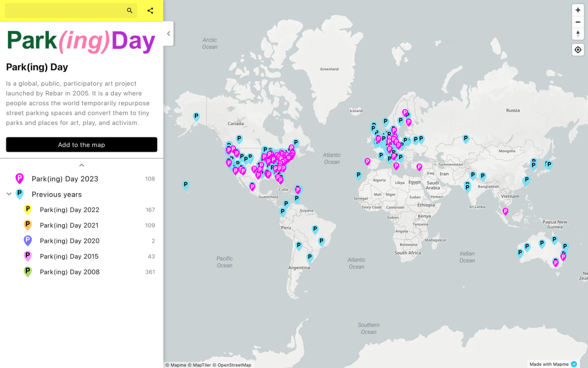Select the Park(ing) Day 2023 category
588x368 pixels.
(x=82, y=179)
